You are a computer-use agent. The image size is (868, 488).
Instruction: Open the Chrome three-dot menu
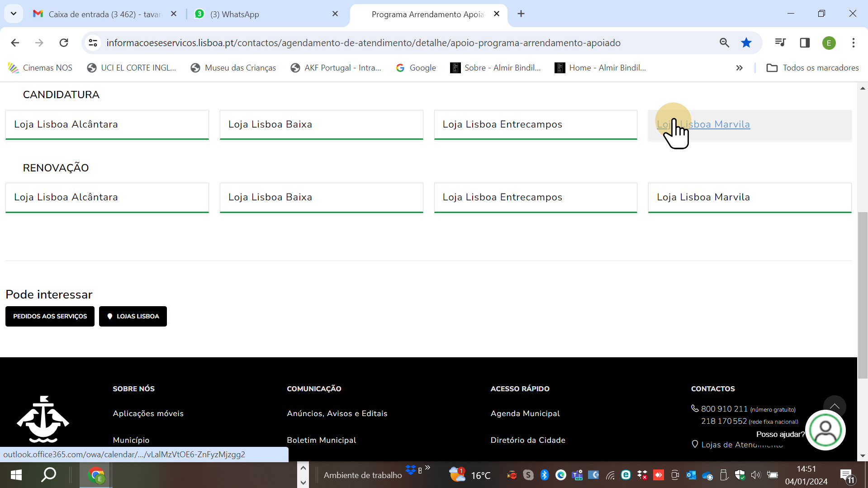tap(853, 43)
